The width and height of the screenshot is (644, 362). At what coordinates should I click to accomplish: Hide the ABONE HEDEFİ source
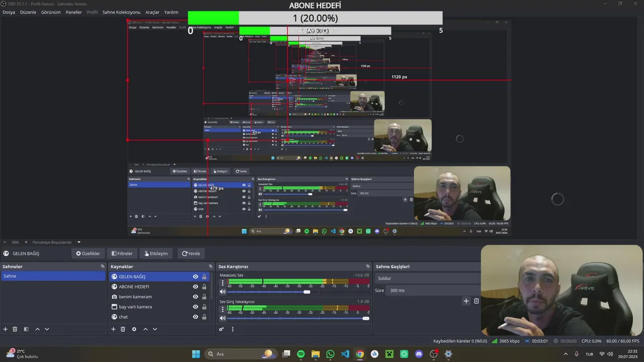click(195, 287)
